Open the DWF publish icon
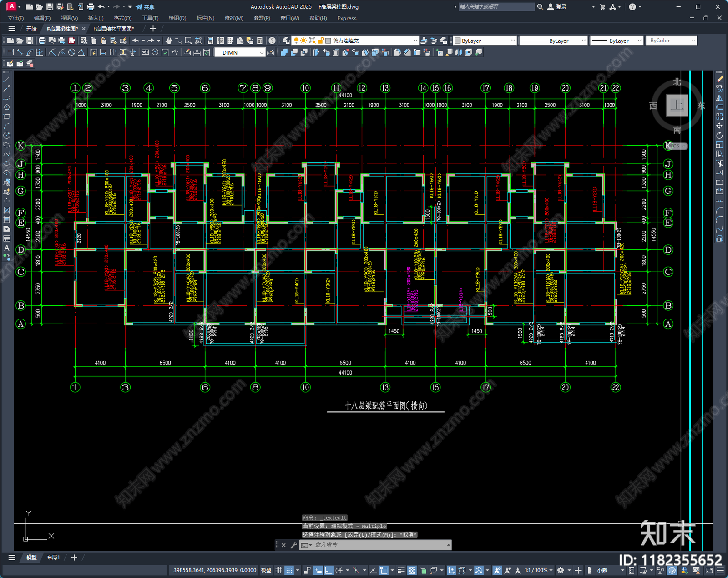The width and height of the screenshot is (728, 578). pos(71,41)
